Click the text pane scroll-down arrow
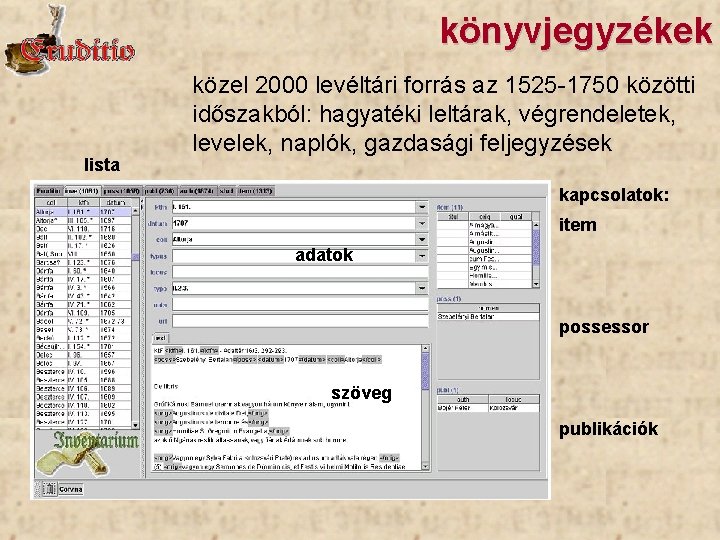The width and height of the screenshot is (720, 540). coord(425,467)
